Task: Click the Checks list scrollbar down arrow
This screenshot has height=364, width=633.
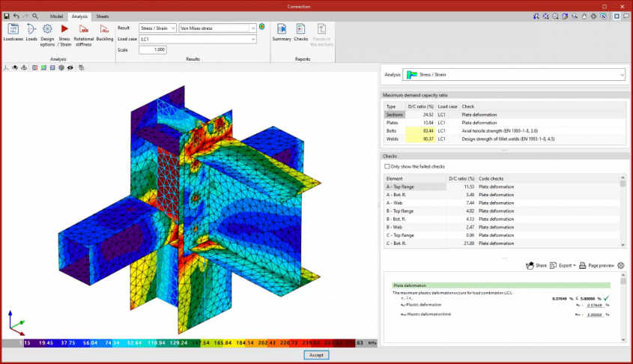Action: [623, 245]
